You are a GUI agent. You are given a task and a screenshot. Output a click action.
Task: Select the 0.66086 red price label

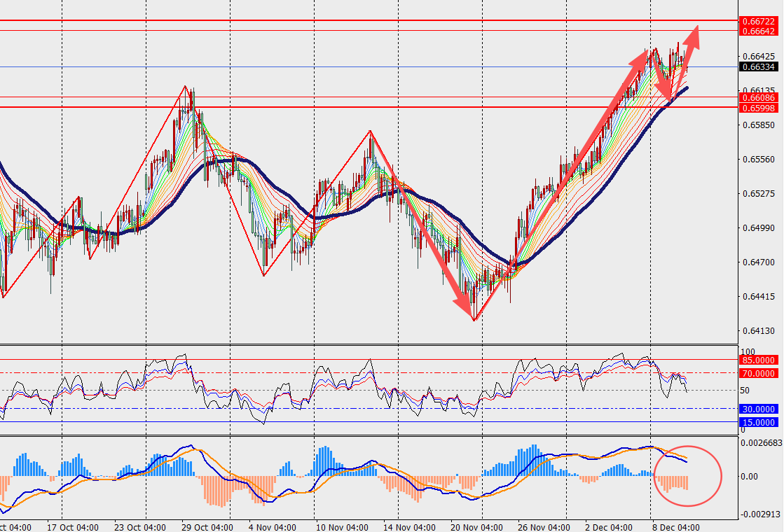pos(757,98)
